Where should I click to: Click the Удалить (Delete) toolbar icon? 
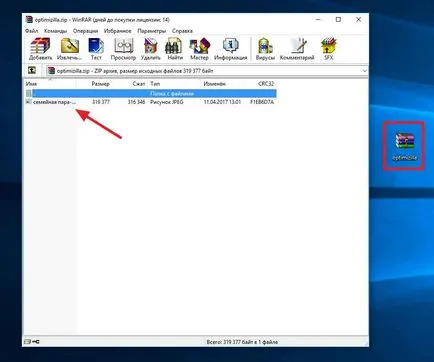(150, 49)
